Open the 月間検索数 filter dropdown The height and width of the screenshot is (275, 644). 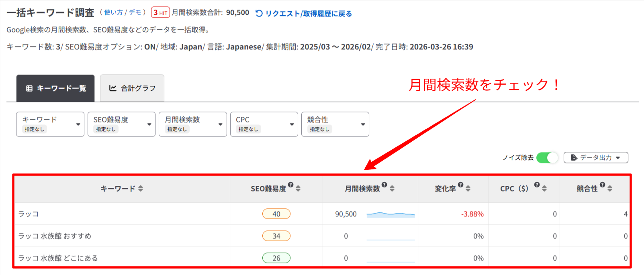[193, 124]
